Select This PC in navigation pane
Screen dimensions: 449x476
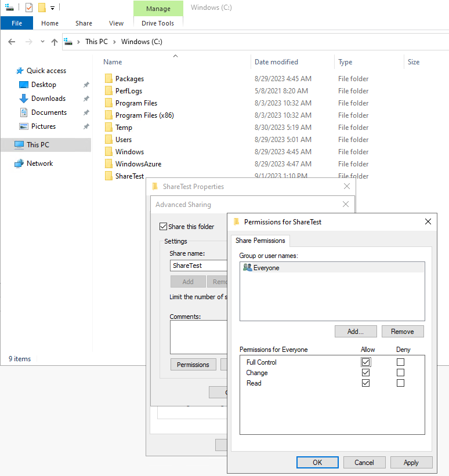(46, 145)
